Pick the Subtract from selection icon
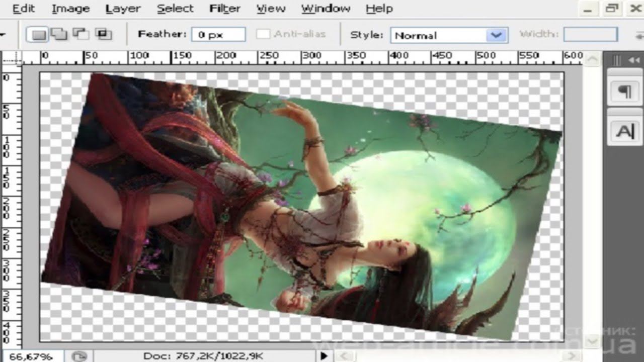This screenshot has height=362, width=644. coord(80,35)
